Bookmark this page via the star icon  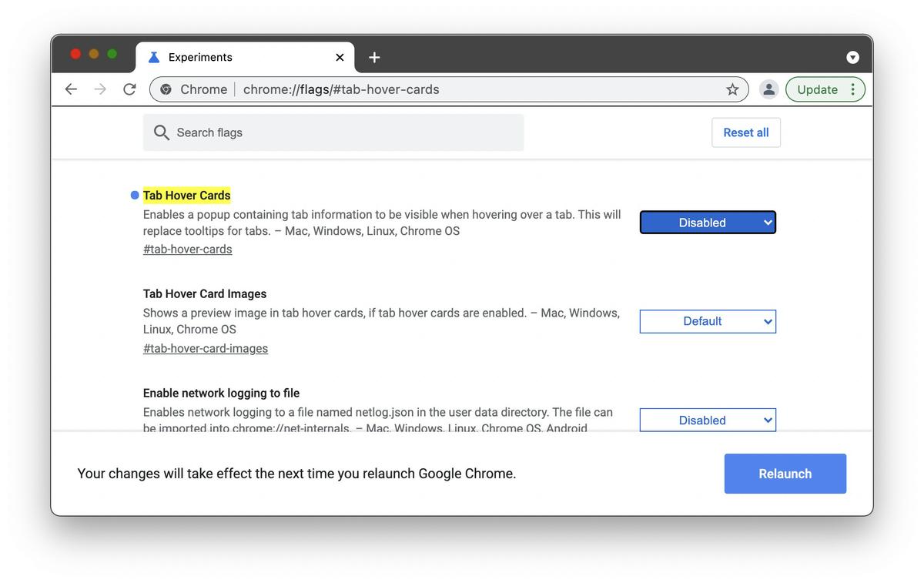point(732,89)
